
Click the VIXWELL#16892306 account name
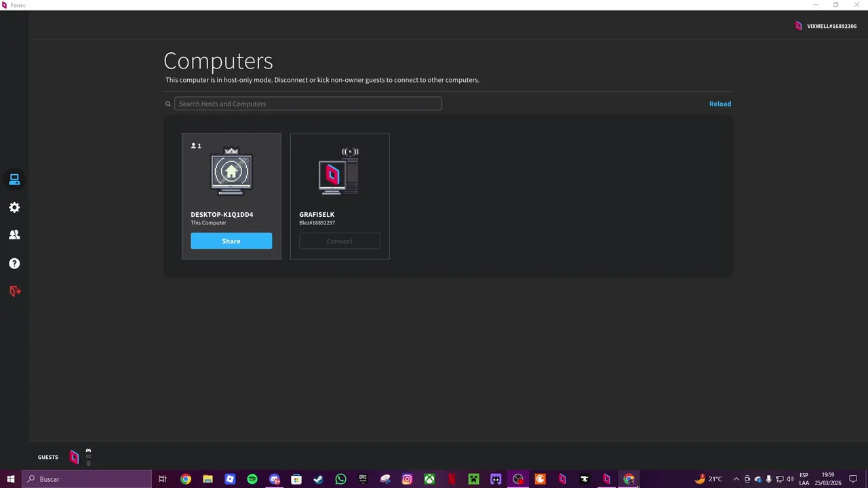click(x=831, y=26)
